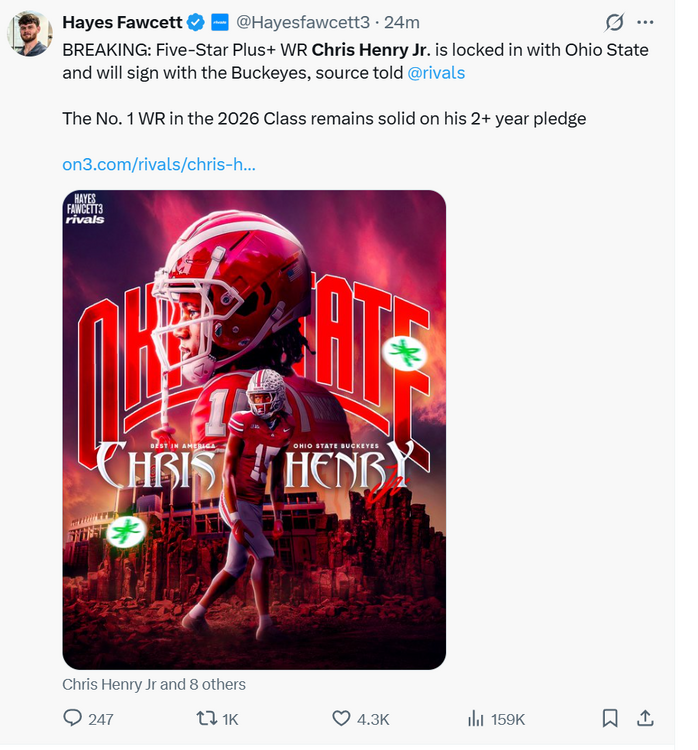Click the @rivals mention link
Screen dimensions: 698x750
point(436,72)
